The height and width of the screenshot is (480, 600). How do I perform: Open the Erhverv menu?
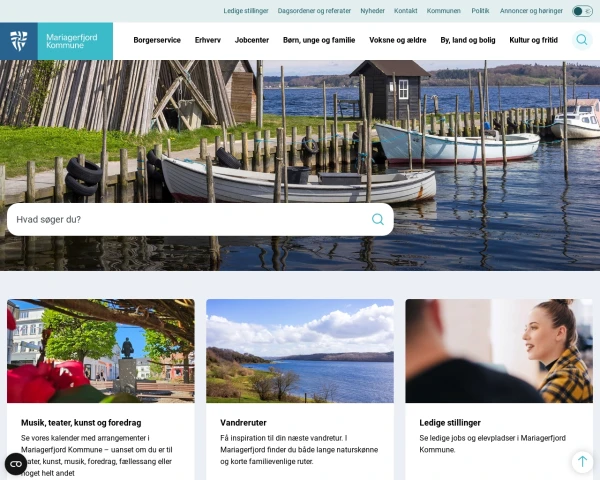pos(208,40)
